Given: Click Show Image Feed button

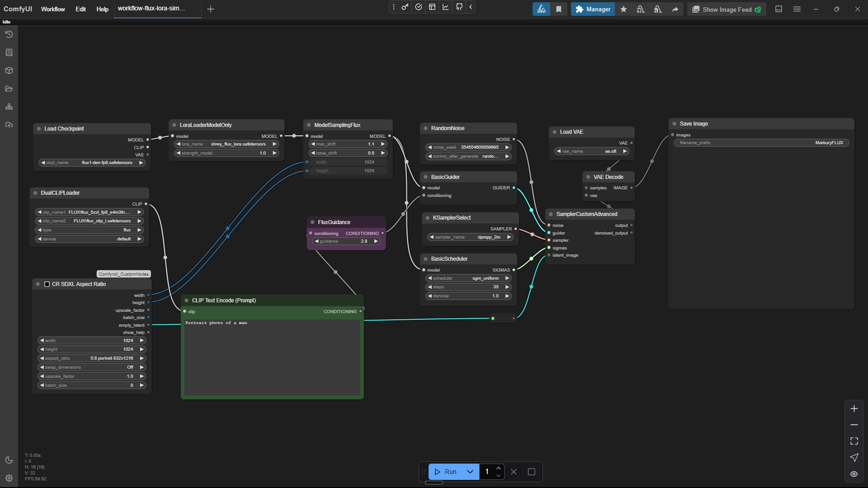Looking at the screenshot, I should (727, 9).
